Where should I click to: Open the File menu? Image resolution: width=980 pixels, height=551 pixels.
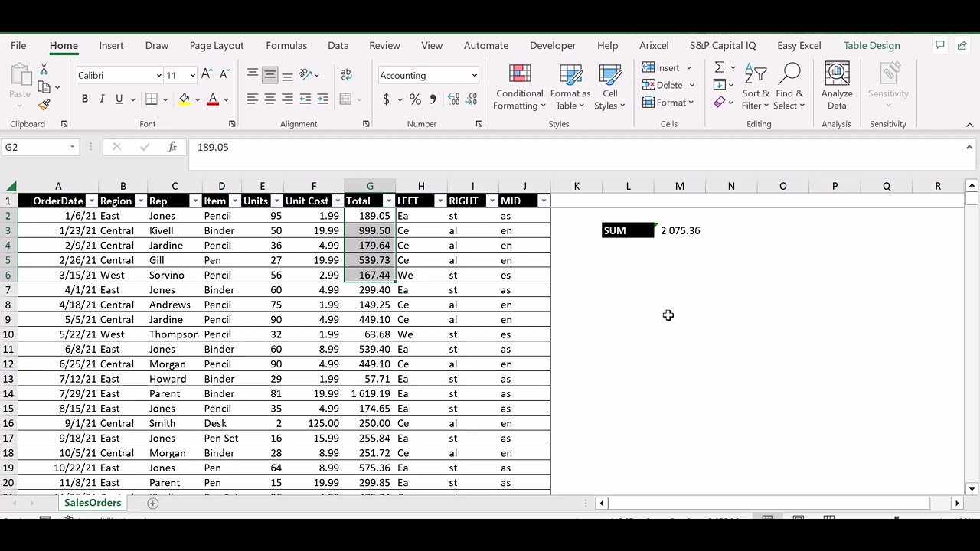click(18, 45)
